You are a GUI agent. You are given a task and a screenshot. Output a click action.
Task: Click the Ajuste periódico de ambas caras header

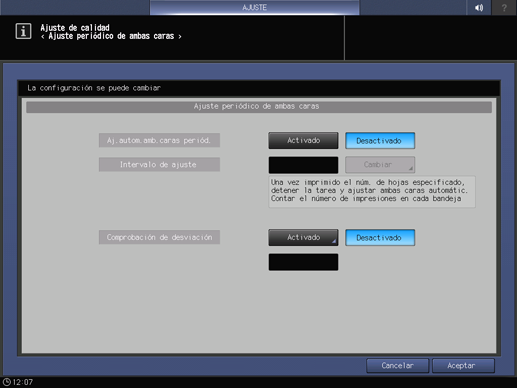259,107
